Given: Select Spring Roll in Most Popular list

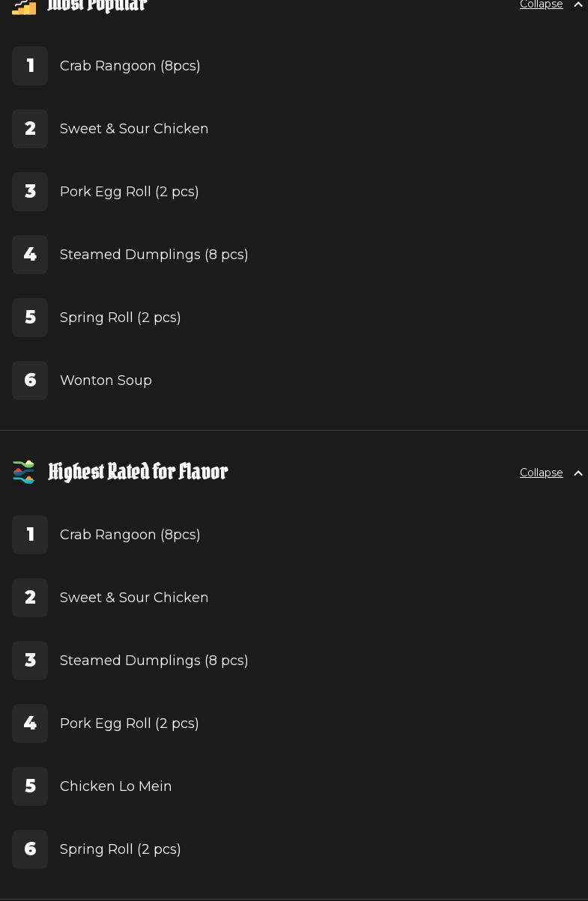Looking at the screenshot, I should point(120,318).
